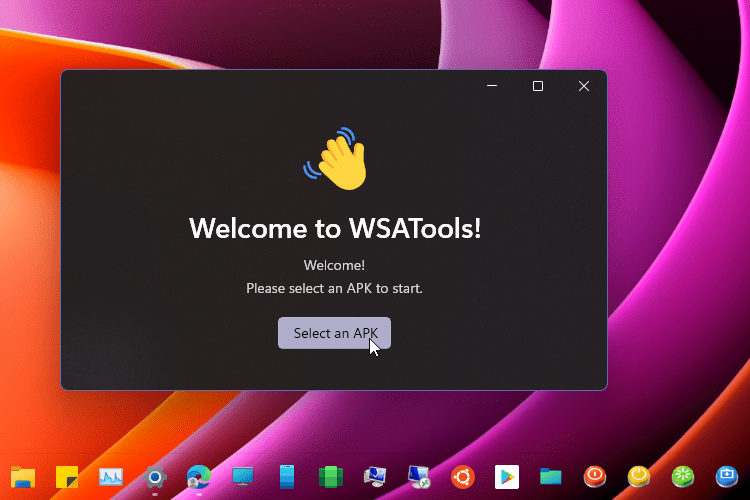Screen dimensions: 750x500
Task: Open the computer display taskbar icon left of the remote one
Action: [375, 477]
